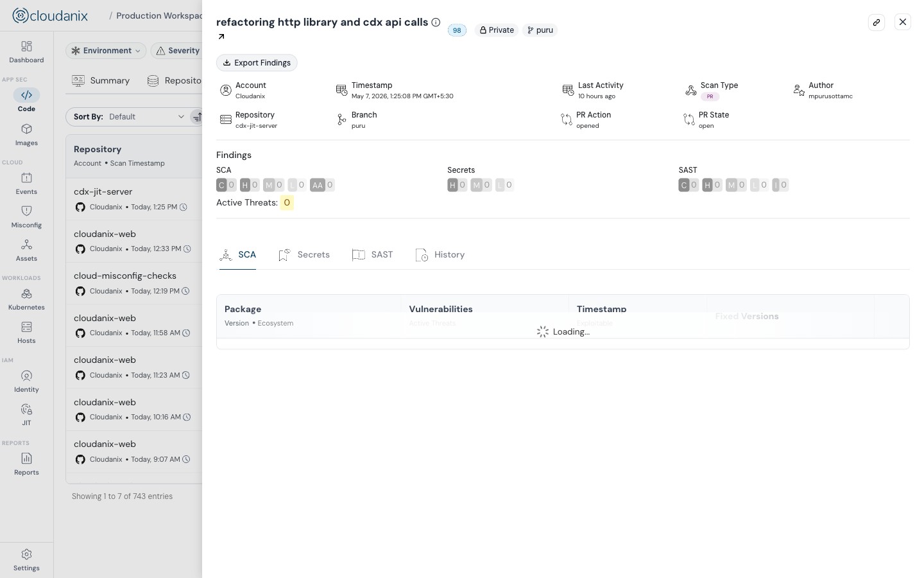Open PR via external arrow icon

click(x=221, y=37)
